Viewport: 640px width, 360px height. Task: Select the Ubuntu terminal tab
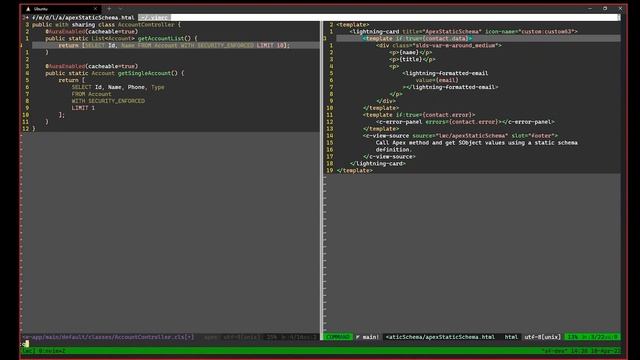pyautogui.click(x=61, y=9)
